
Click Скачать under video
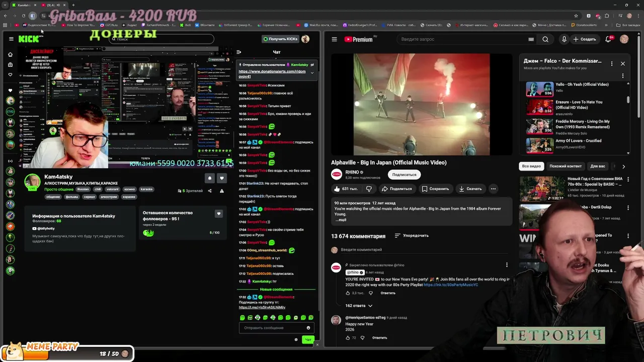(470, 189)
